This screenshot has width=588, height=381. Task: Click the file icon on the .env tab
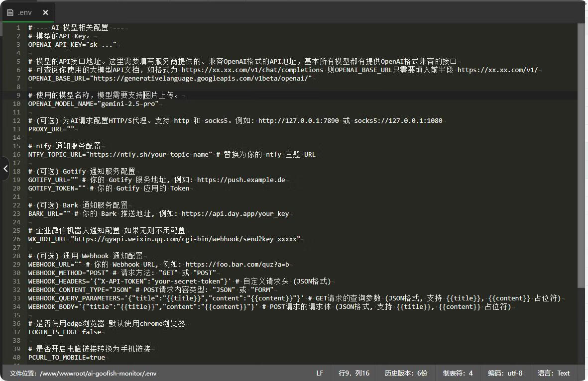(10, 12)
